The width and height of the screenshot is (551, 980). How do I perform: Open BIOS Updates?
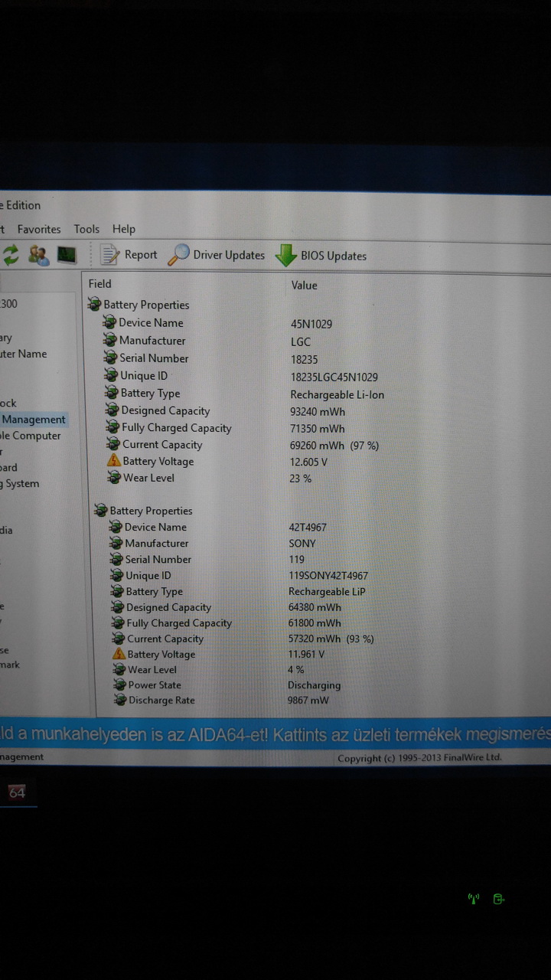tap(321, 256)
